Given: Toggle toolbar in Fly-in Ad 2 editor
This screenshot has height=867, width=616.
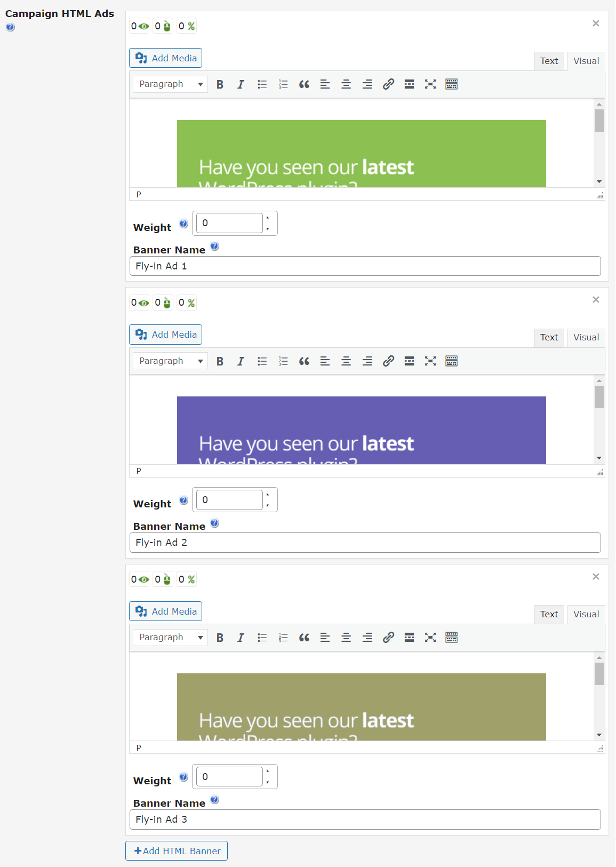Looking at the screenshot, I should coord(451,361).
